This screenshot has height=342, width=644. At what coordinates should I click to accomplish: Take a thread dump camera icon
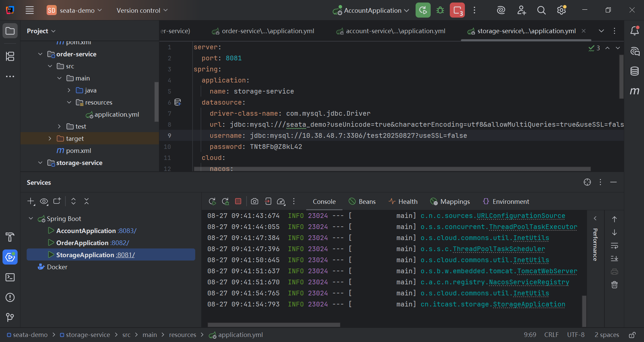[x=255, y=201]
